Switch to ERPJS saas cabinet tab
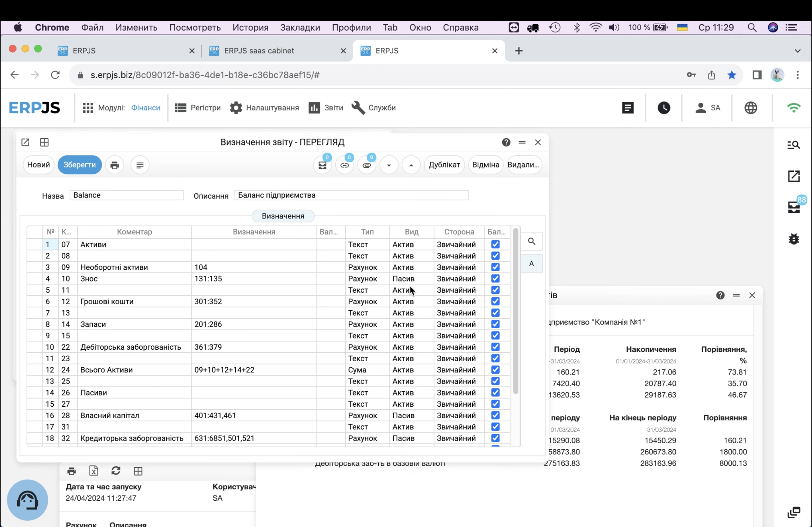The width and height of the screenshot is (812, 527). pyautogui.click(x=259, y=51)
